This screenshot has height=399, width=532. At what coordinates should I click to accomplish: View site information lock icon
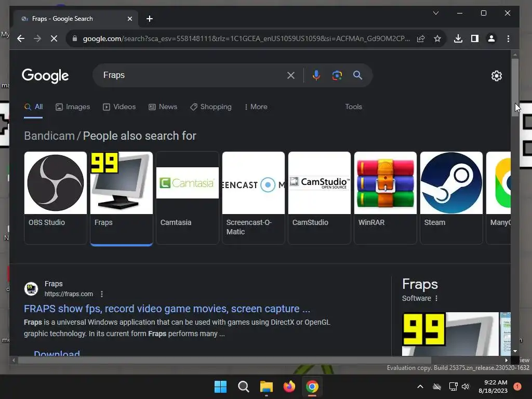click(75, 38)
